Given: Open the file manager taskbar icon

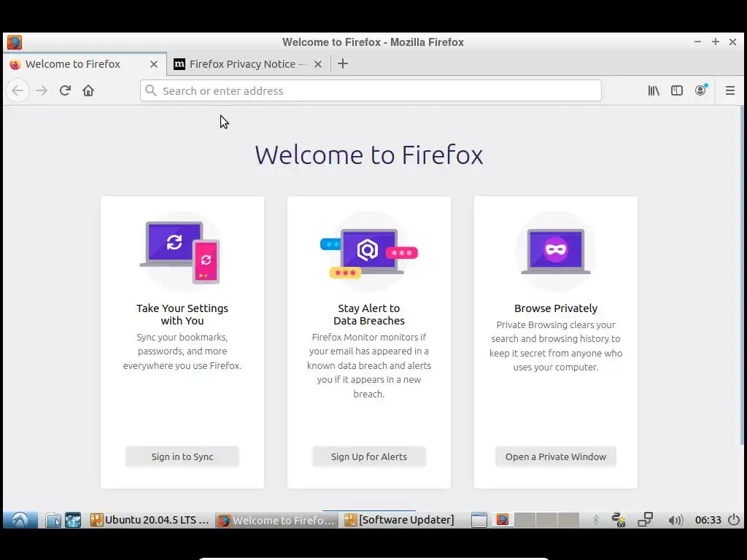Looking at the screenshot, I should pyautogui.click(x=53, y=519).
